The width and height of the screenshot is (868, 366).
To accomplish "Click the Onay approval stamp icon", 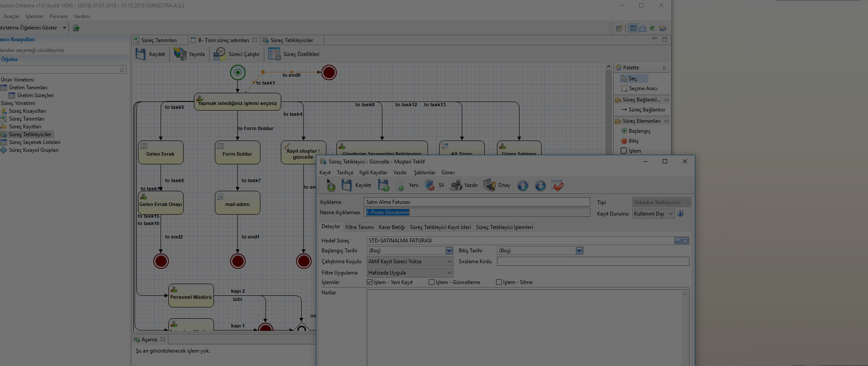I will [x=490, y=185].
